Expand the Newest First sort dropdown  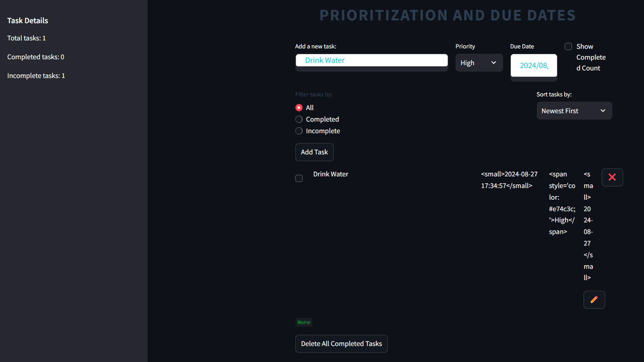(574, 111)
